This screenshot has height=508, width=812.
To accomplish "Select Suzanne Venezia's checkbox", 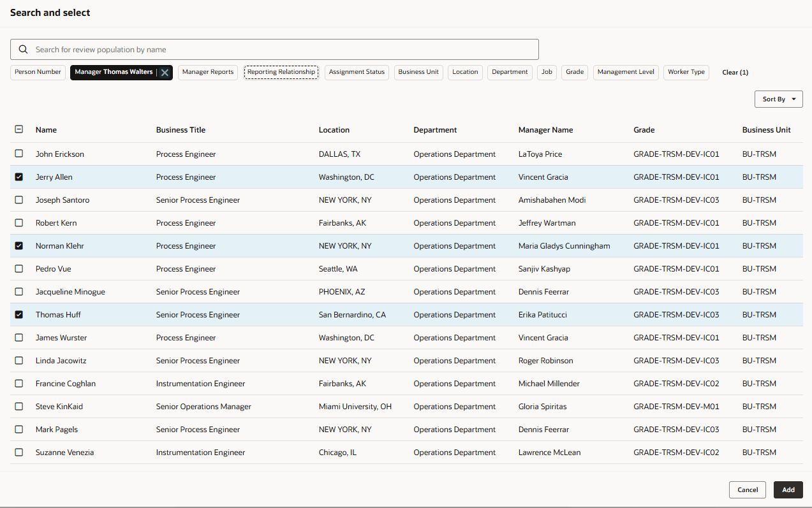I will (x=18, y=452).
